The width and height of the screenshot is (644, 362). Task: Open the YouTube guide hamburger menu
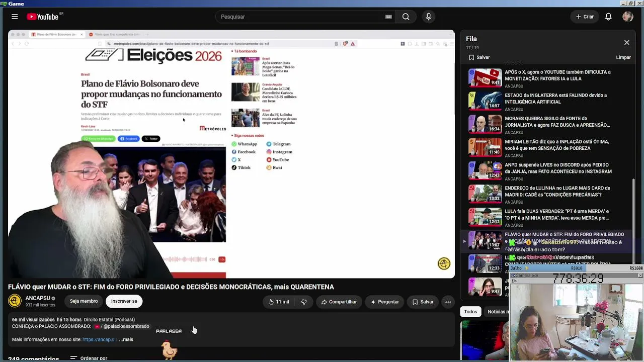(15, 17)
